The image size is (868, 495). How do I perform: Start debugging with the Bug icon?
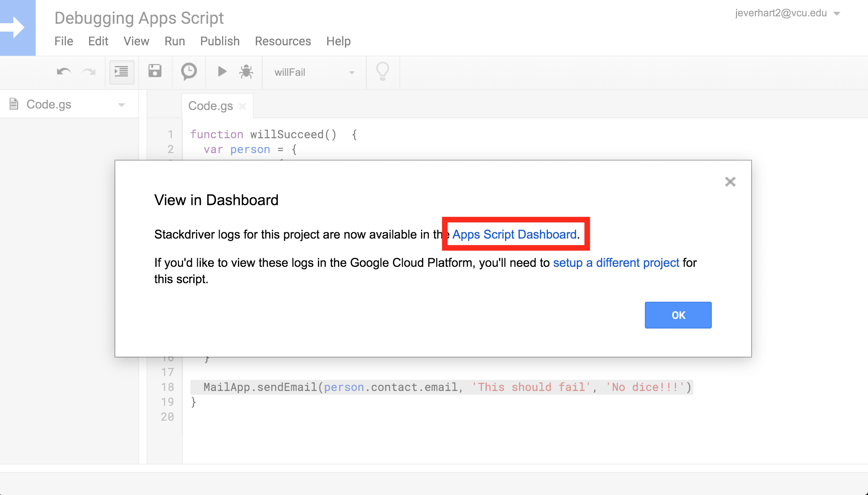coord(246,72)
